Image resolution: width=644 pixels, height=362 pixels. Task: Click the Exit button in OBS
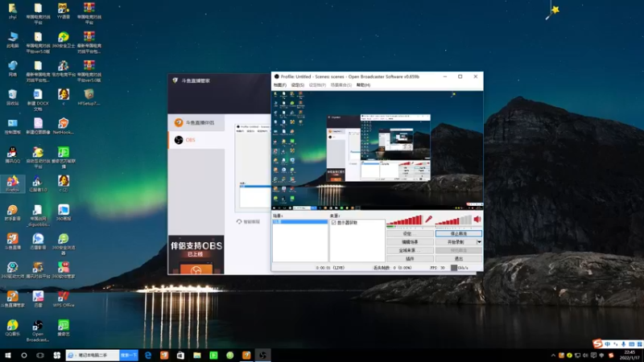coord(458,259)
